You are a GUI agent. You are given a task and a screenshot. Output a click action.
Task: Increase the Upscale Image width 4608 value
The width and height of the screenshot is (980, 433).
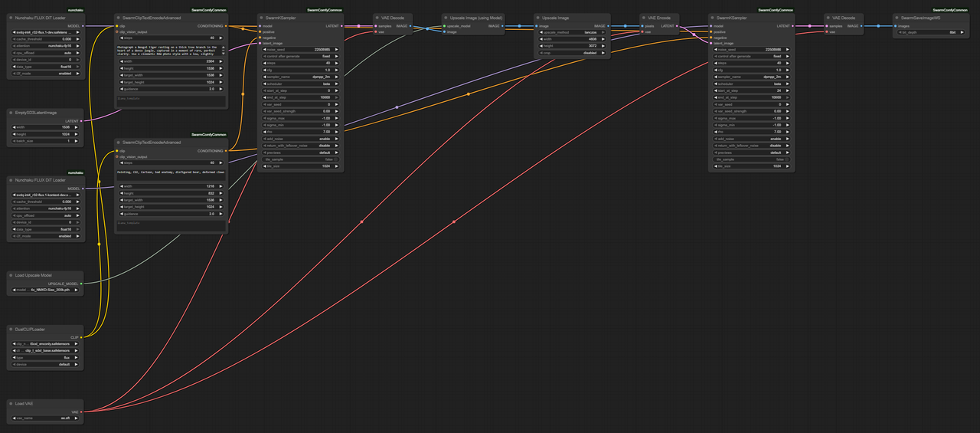coord(603,39)
